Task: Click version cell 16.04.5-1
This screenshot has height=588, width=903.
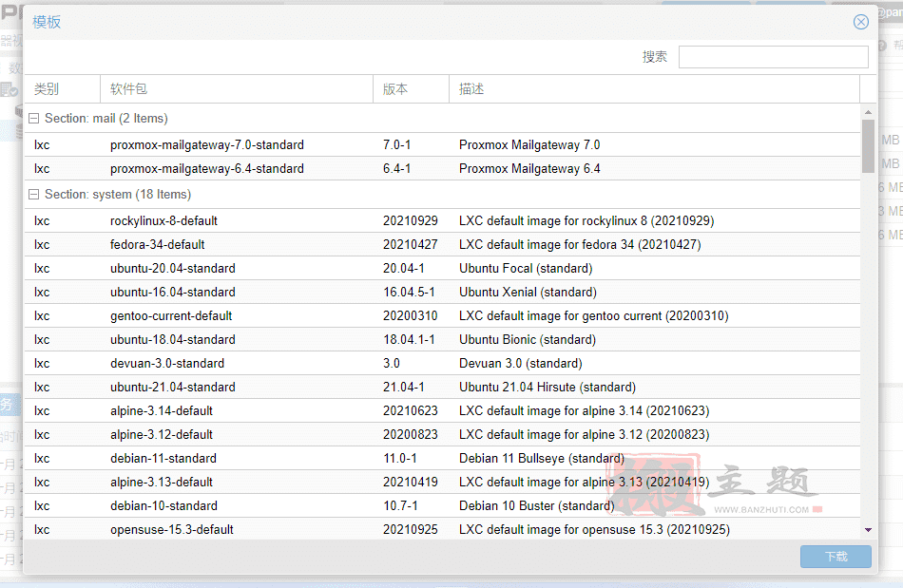Action: point(409,293)
